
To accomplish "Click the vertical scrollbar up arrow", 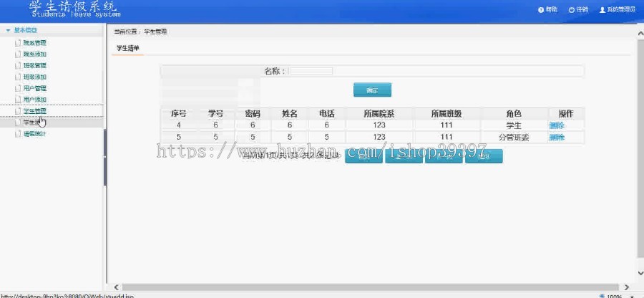I will tap(640, 34).
